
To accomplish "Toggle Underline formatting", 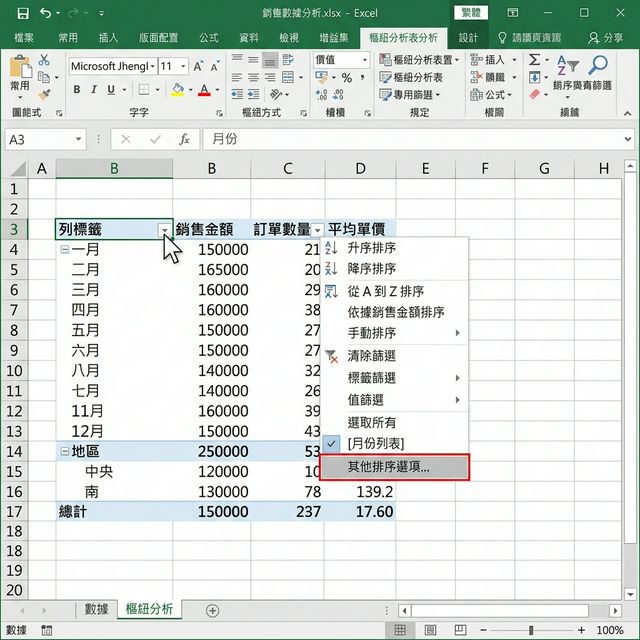I will pos(111,89).
